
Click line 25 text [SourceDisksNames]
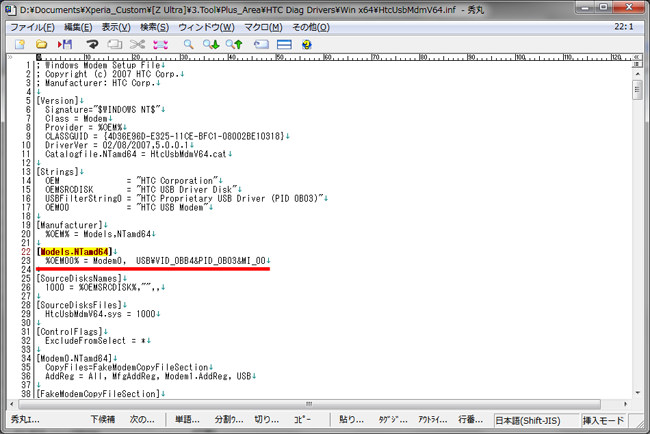(79, 278)
